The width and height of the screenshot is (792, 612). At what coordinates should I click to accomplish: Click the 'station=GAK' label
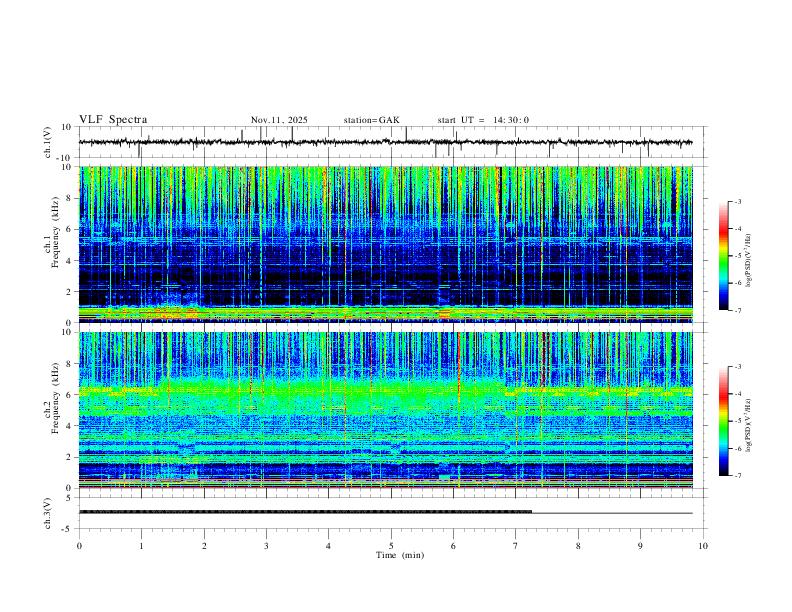click(x=371, y=120)
